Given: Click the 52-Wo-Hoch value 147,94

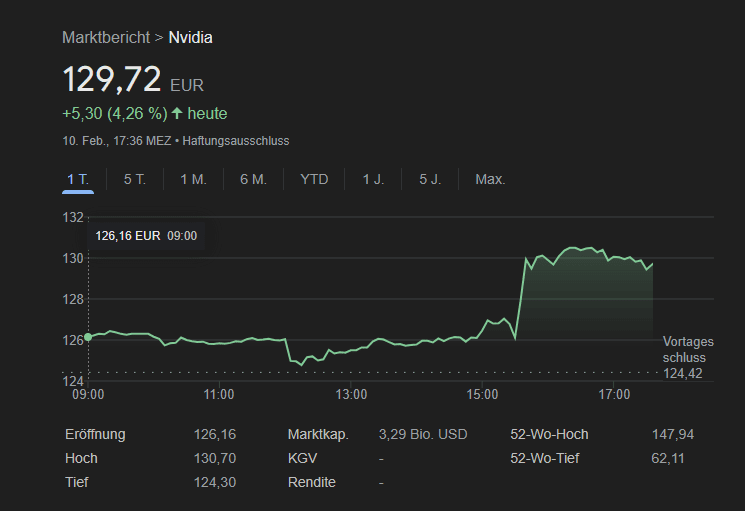Looking at the screenshot, I should tap(672, 434).
